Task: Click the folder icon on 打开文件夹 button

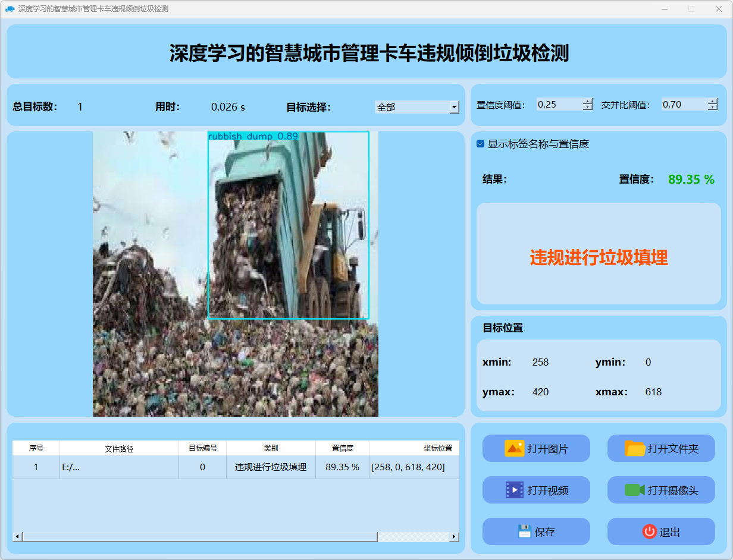Action: pos(635,448)
